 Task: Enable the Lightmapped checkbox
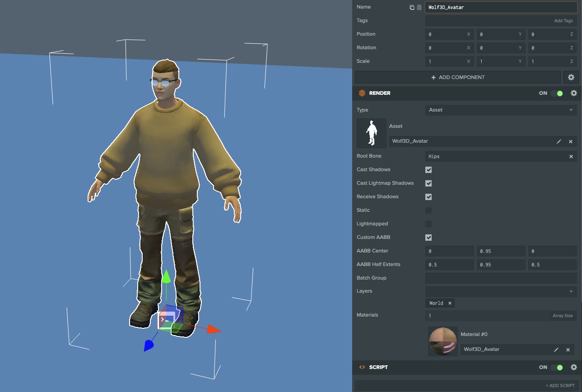pyautogui.click(x=428, y=224)
